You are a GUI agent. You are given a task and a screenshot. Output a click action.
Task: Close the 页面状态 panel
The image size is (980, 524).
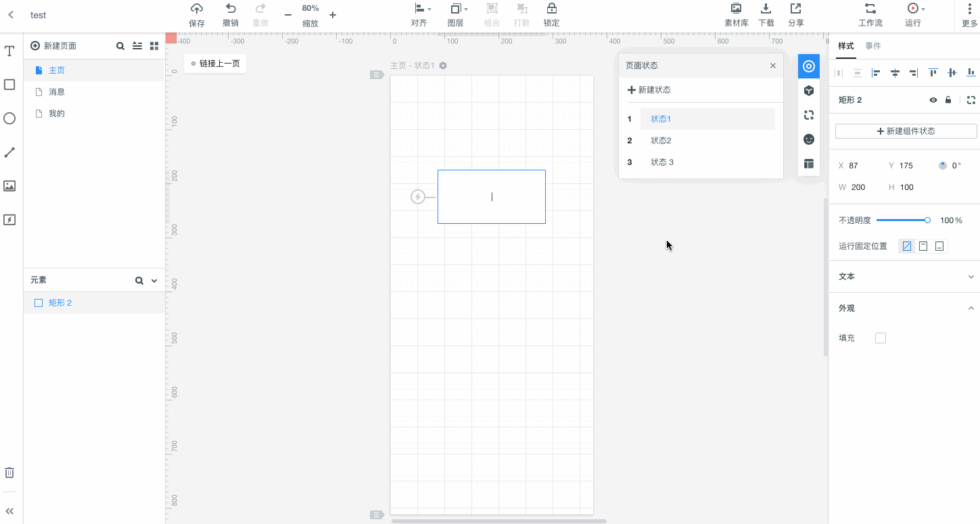coord(773,66)
